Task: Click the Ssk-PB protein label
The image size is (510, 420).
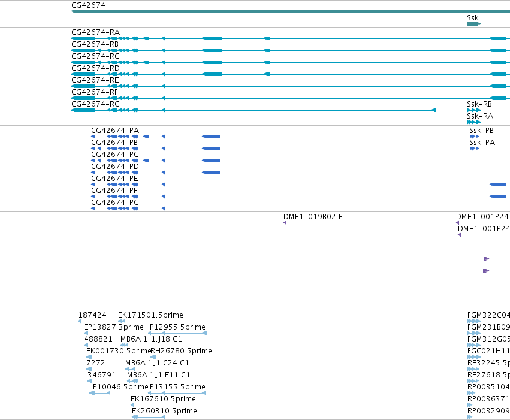Action: click(481, 131)
